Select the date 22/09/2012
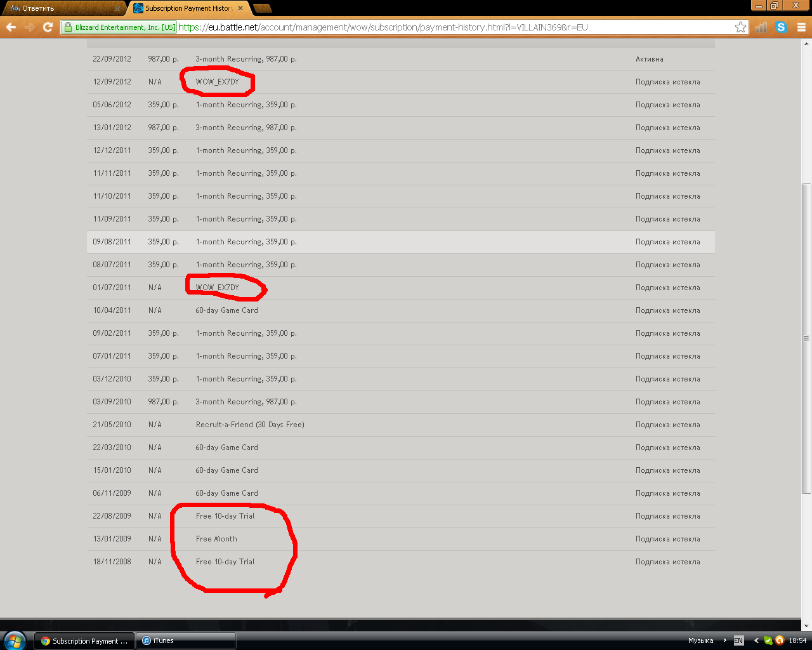 coord(112,59)
